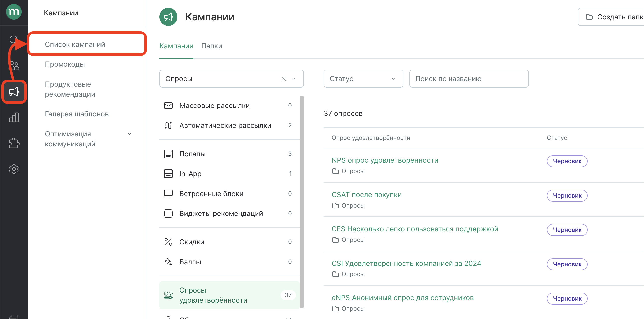Viewport: 644px width, 319px height.
Task: Click the smiley icon for Опросы удовлетворённости
Action: coord(168,295)
